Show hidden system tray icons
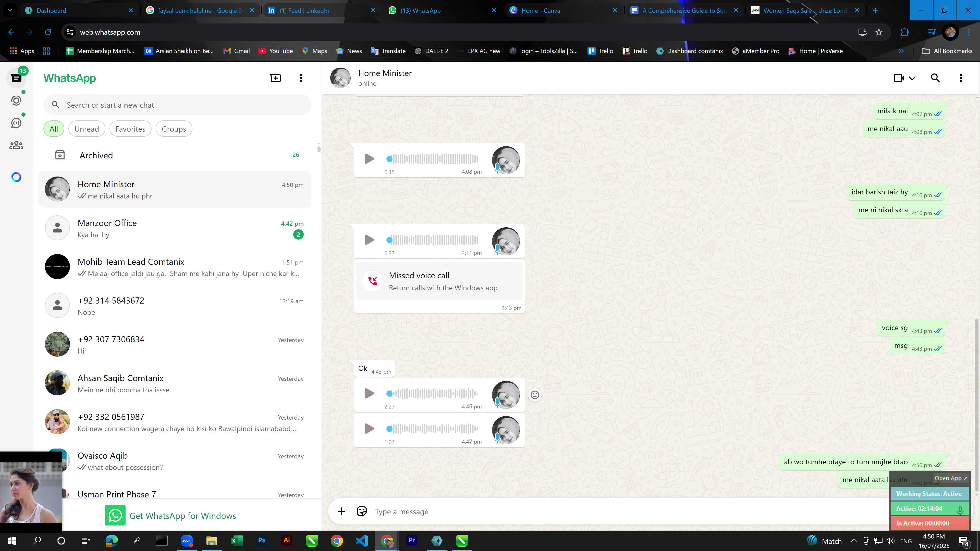Viewport: 980px width, 551px height. tap(853, 541)
